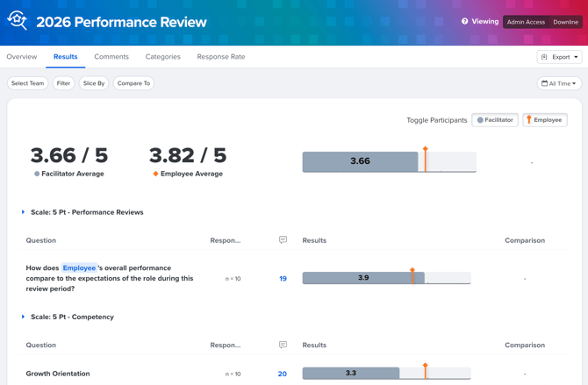
Task: Toggle Facilitator participant visibility
Action: (x=495, y=120)
